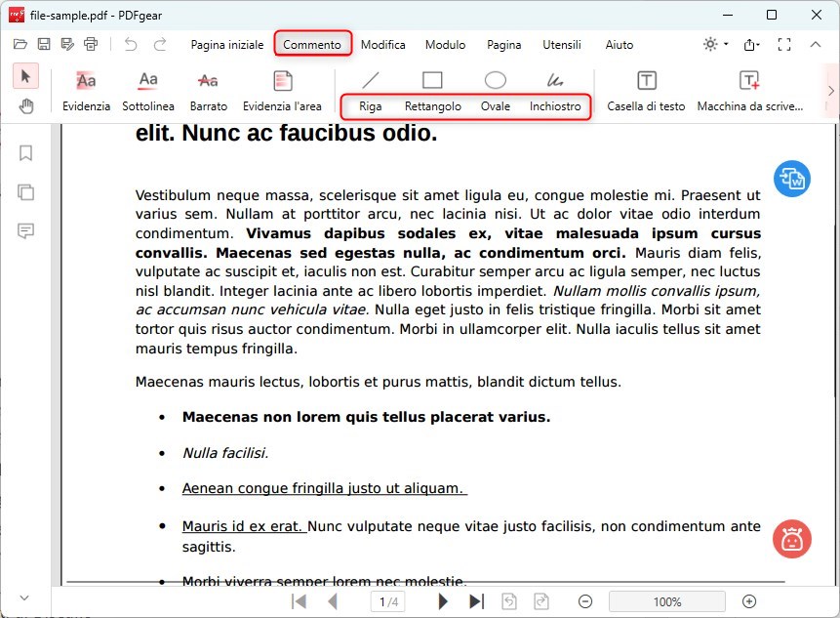Click the page number input field
The height and width of the screenshot is (618, 840).
tap(388, 601)
